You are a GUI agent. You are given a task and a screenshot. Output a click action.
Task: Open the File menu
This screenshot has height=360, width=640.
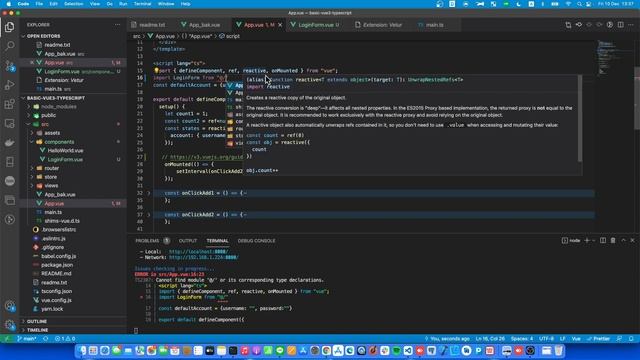pos(39,4)
